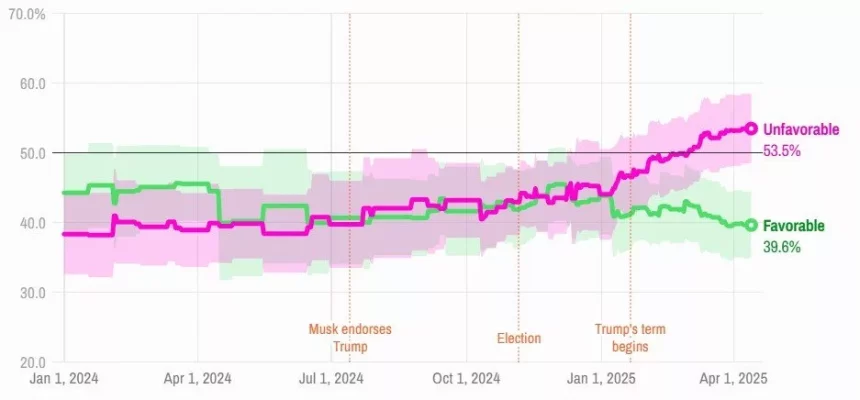Image resolution: width=860 pixels, height=400 pixels.
Task: Click the 30.0 y-axis label
Action: (x=33, y=292)
